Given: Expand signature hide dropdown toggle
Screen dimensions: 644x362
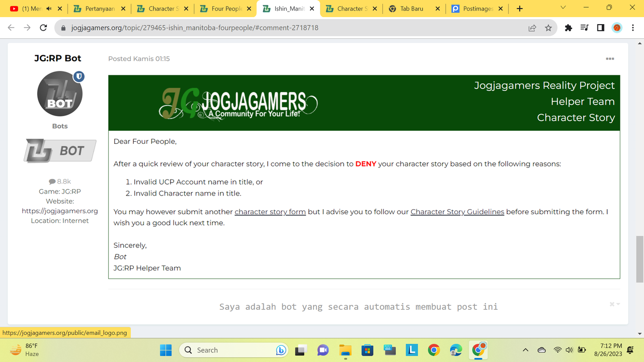Looking at the screenshot, I should click(x=615, y=304).
